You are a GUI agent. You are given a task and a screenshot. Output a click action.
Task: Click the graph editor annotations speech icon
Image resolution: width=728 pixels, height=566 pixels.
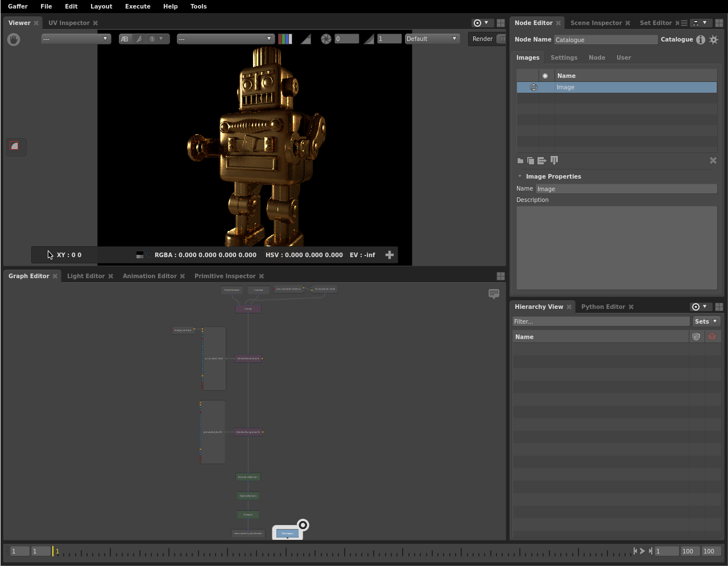click(x=494, y=294)
